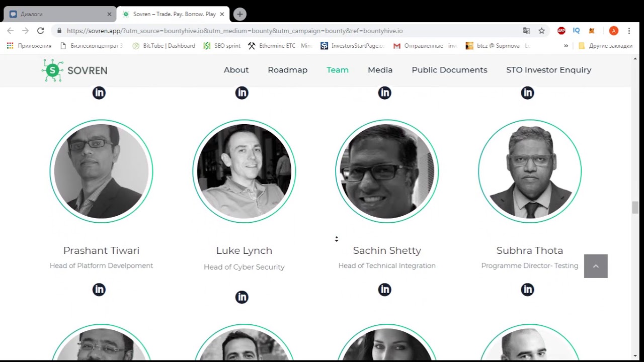Image resolution: width=644 pixels, height=362 pixels.
Task: Open the IQ extension icon
Action: pos(577,31)
